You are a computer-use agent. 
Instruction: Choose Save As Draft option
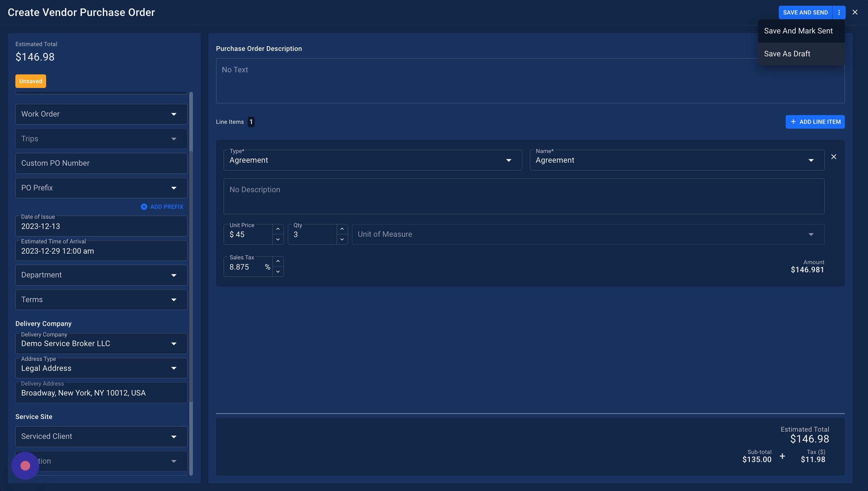coord(787,54)
